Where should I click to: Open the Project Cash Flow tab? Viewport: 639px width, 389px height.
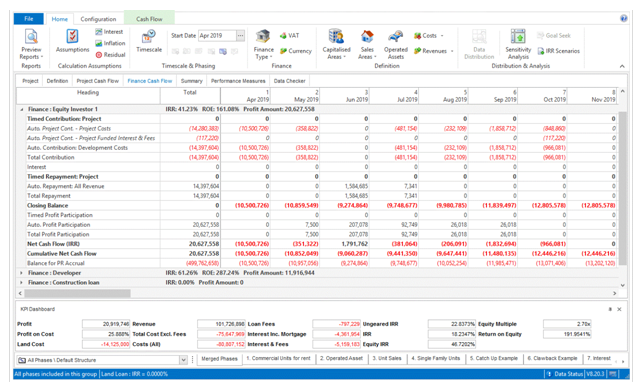click(97, 81)
